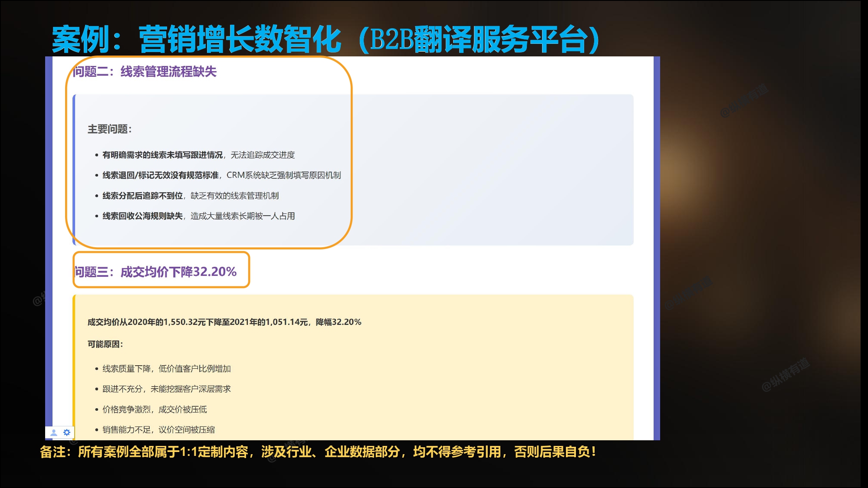Image resolution: width=868 pixels, height=488 pixels.
Task: Click the @纵横有道 watermark at top right
Action: tap(744, 101)
